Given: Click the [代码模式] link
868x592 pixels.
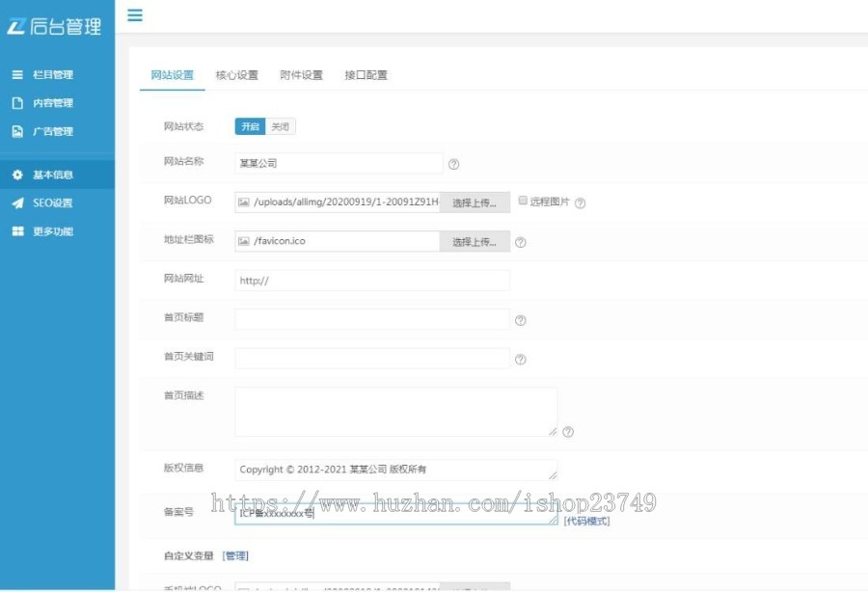Looking at the screenshot, I should pos(586,522).
